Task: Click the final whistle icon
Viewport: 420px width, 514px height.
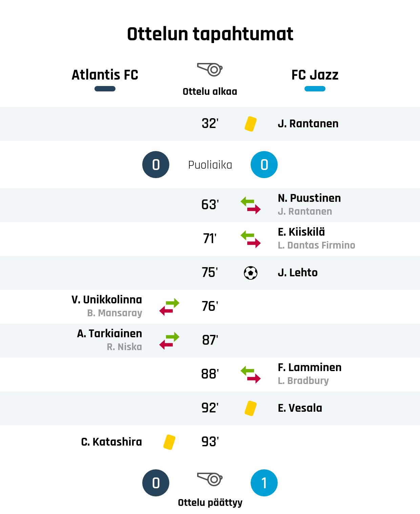Action: click(210, 479)
